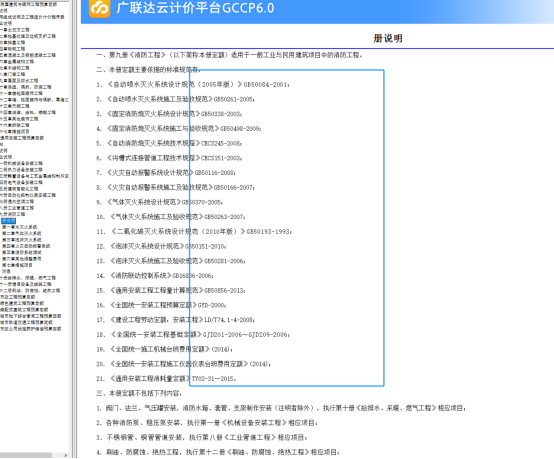Open 城市地下综合管廊工程预算定额 node

(31, 316)
